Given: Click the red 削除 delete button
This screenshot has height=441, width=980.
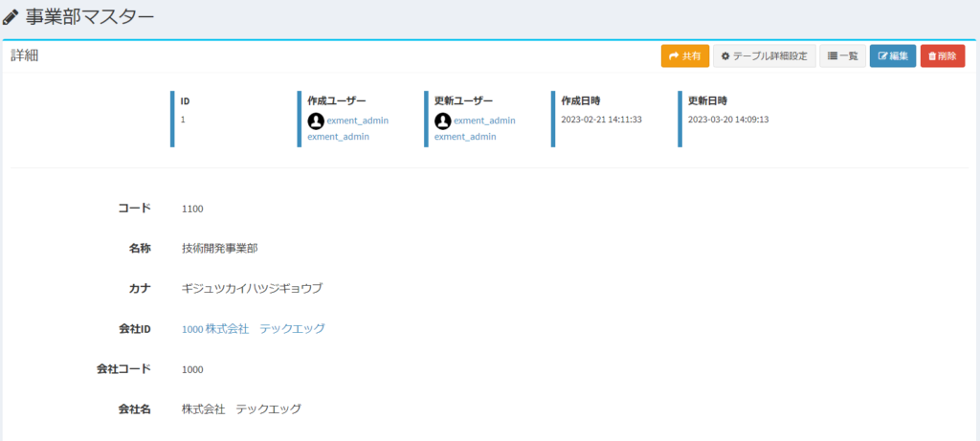Looking at the screenshot, I should tap(943, 56).
